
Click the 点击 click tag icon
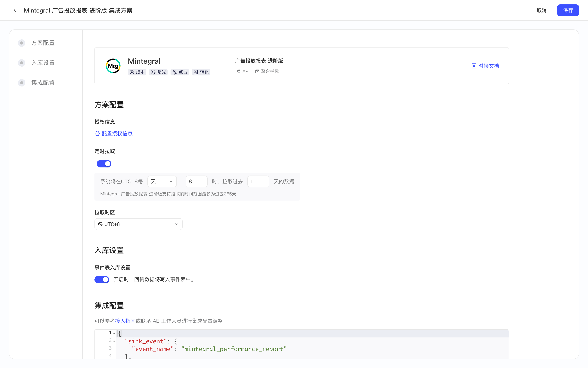[x=174, y=72]
